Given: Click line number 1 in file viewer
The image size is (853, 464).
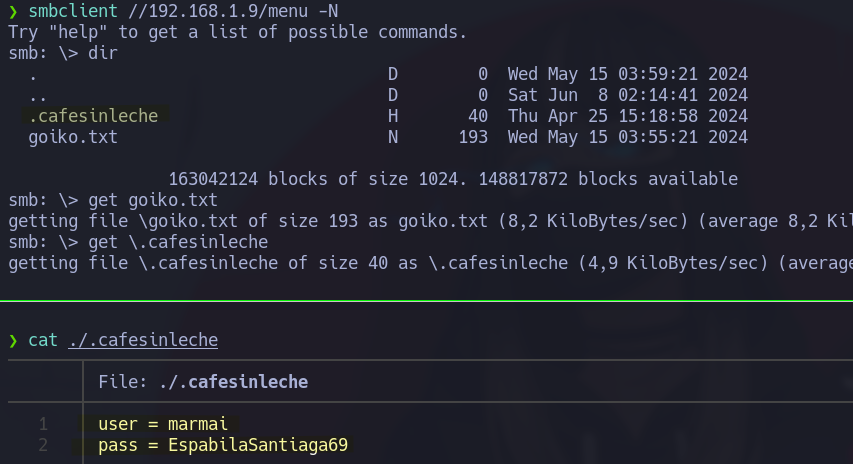Looking at the screenshot, I should point(44,424).
